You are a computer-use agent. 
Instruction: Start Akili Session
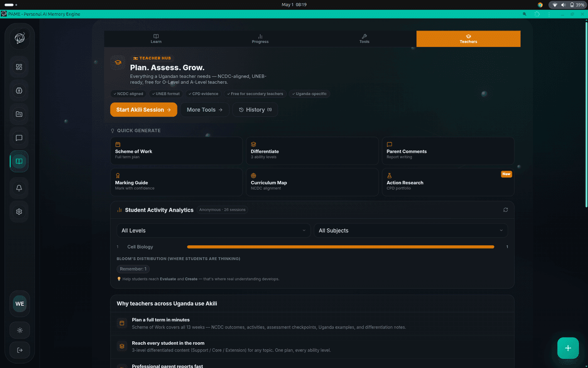[x=144, y=110]
